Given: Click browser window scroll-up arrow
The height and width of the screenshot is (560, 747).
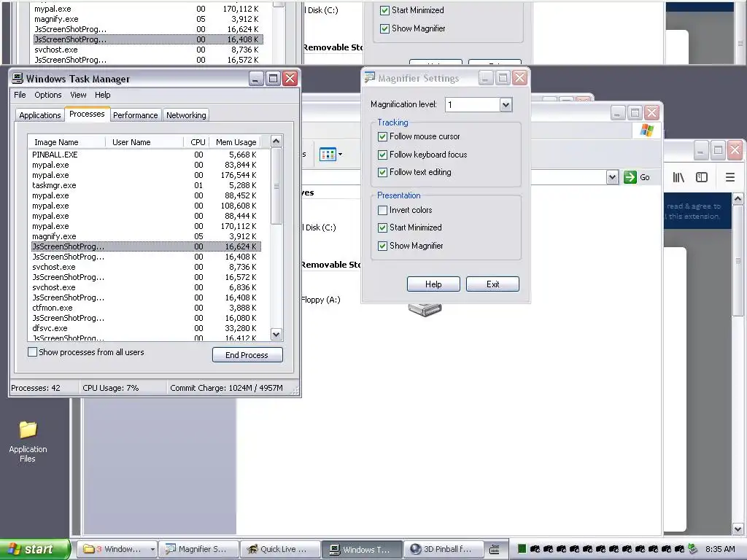Looking at the screenshot, I should coord(738,198).
